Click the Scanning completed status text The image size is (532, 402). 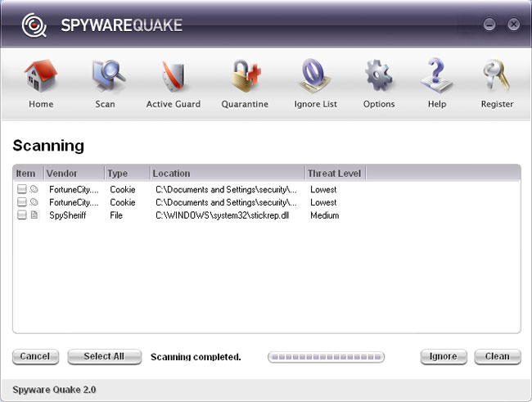(196, 357)
